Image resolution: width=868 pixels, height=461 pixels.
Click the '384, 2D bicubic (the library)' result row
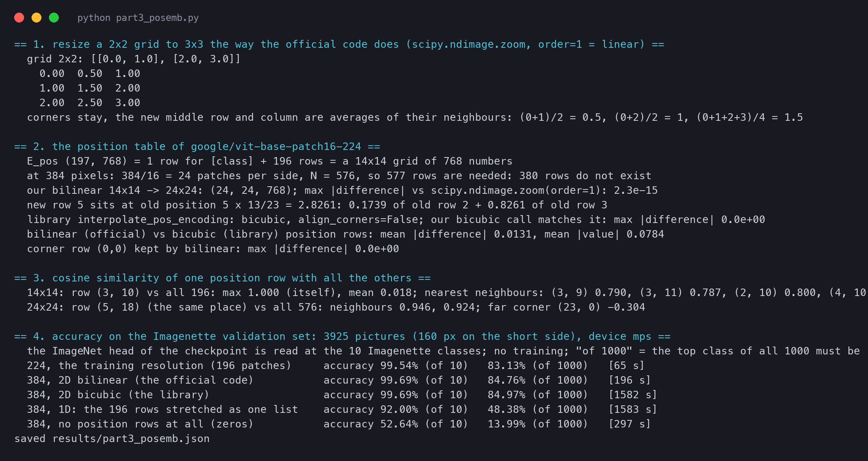[342, 395]
